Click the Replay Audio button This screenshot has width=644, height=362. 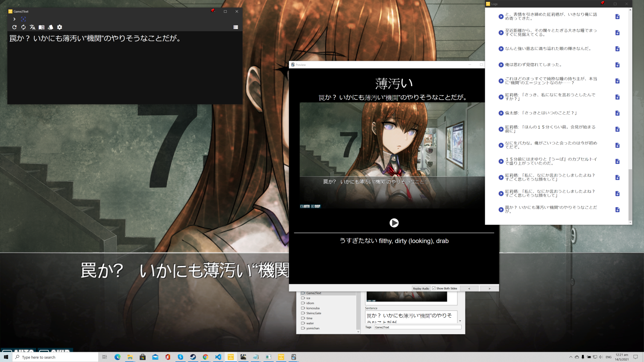pyautogui.click(x=421, y=288)
